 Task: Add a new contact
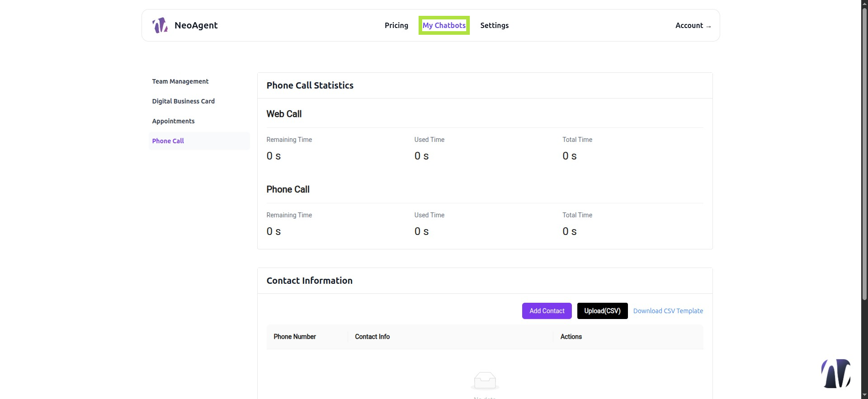point(547,311)
